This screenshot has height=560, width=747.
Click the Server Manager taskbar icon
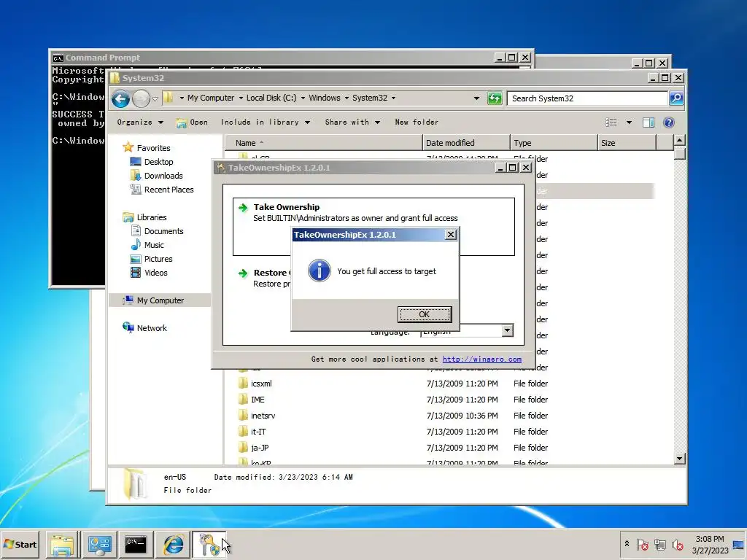pyautogui.click(x=99, y=545)
